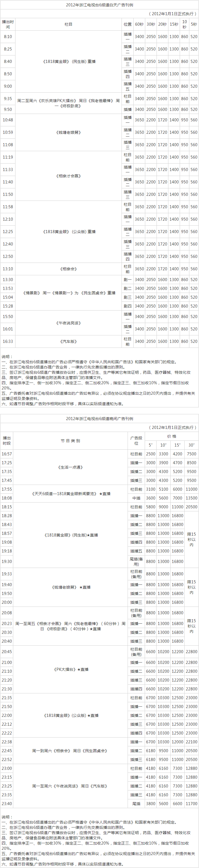This screenshot has width=199, height=868.
Task: Click the "位置" column header
Action: 127,24
